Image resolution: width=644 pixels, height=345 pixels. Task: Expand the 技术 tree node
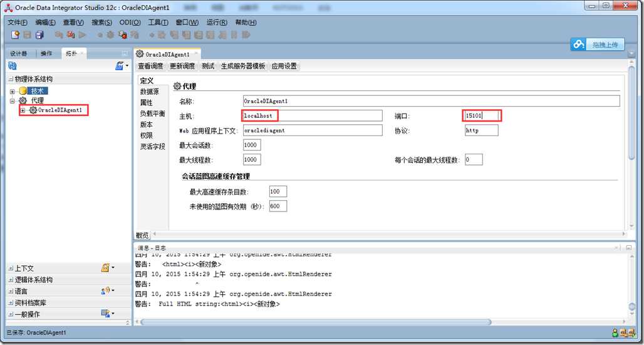(x=13, y=92)
